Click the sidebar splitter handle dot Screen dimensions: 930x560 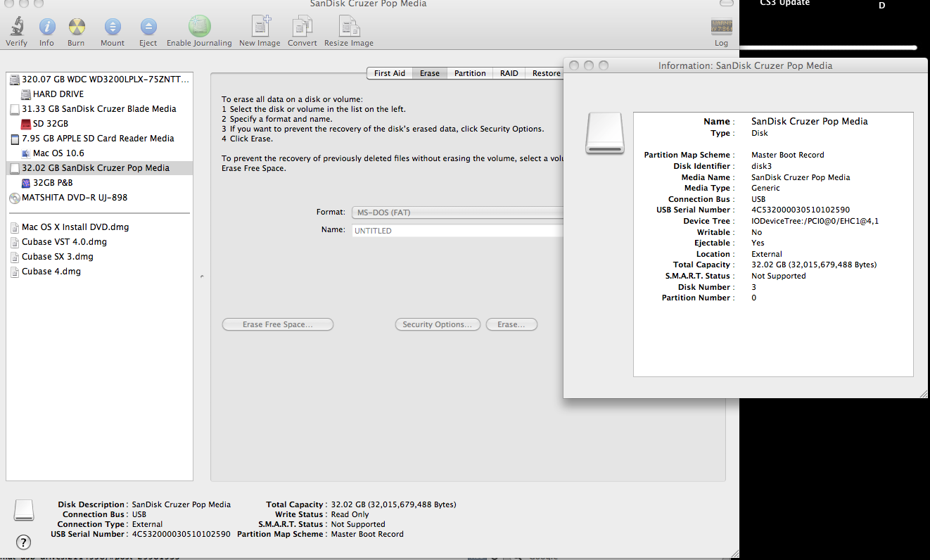tap(202, 276)
